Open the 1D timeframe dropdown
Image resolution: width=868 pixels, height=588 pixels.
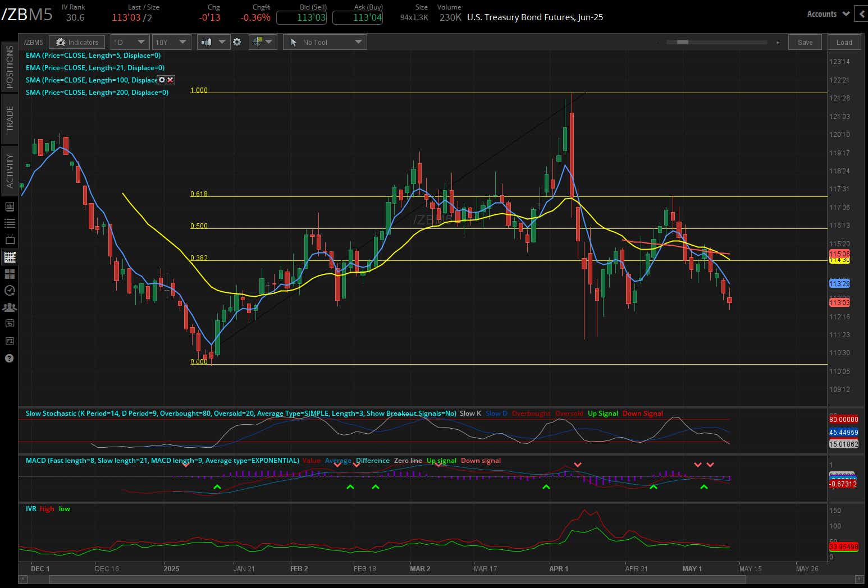coord(129,42)
